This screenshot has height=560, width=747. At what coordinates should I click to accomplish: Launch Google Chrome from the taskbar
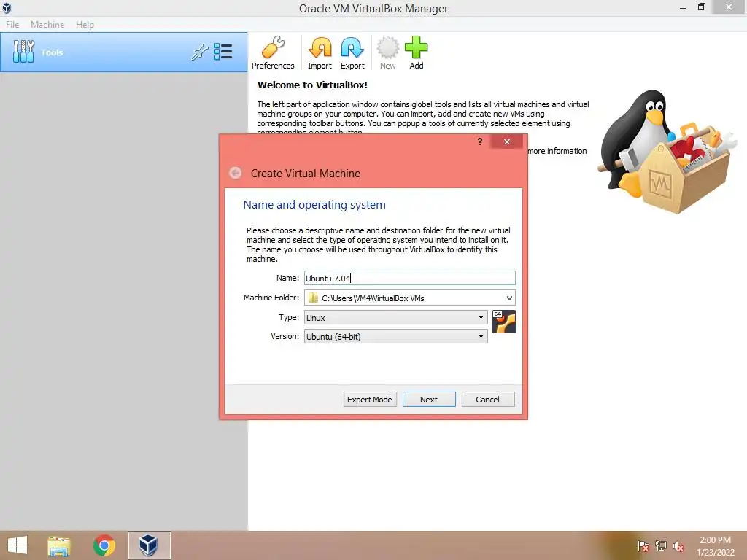tap(104, 545)
